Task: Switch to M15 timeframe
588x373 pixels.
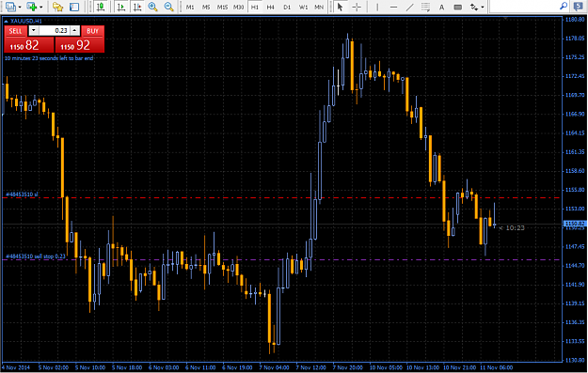Action: coord(222,8)
